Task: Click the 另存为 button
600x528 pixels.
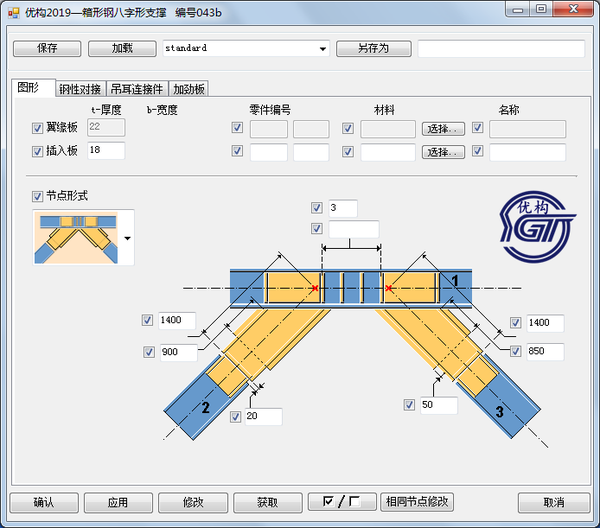Action: pos(372,48)
